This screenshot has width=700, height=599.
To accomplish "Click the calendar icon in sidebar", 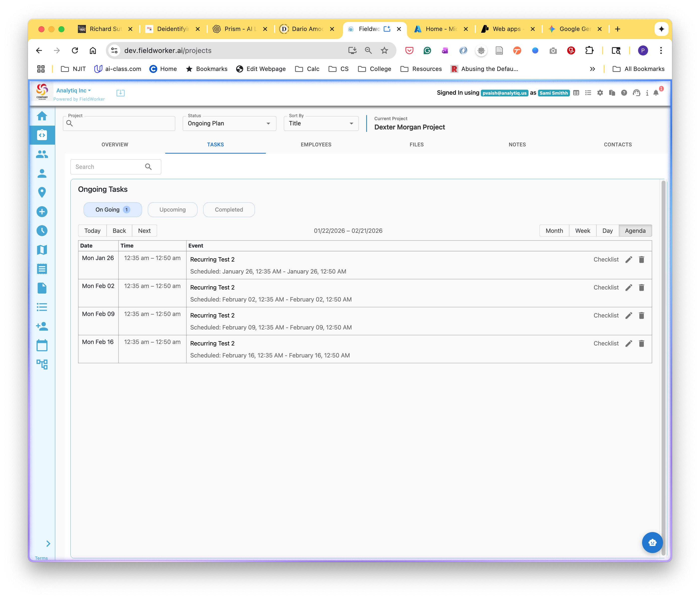I will (x=42, y=345).
